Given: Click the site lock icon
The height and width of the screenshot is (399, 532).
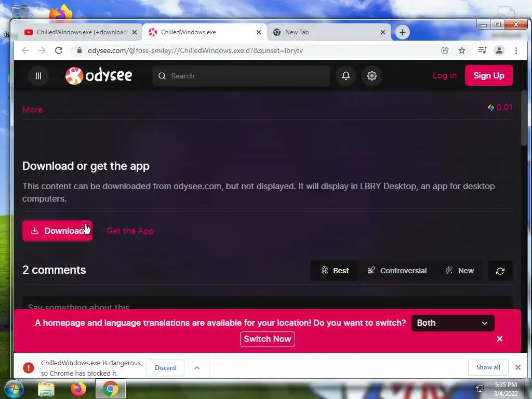Looking at the screenshot, I should (x=79, y=50).
